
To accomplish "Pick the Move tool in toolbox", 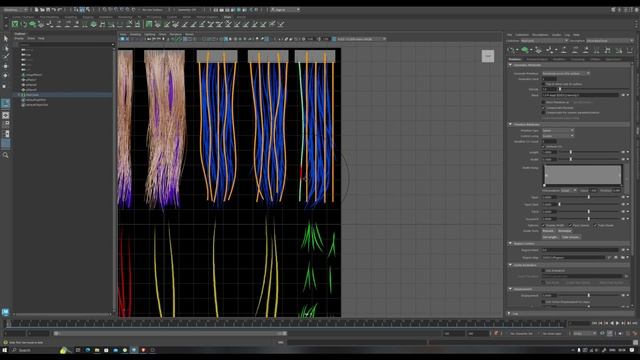I will point(5,66).
